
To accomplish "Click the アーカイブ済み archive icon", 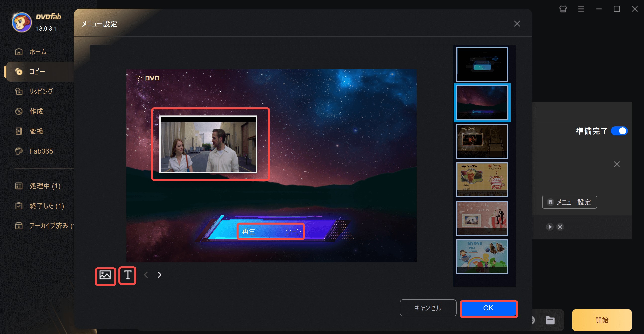I will tap(19, 226).
